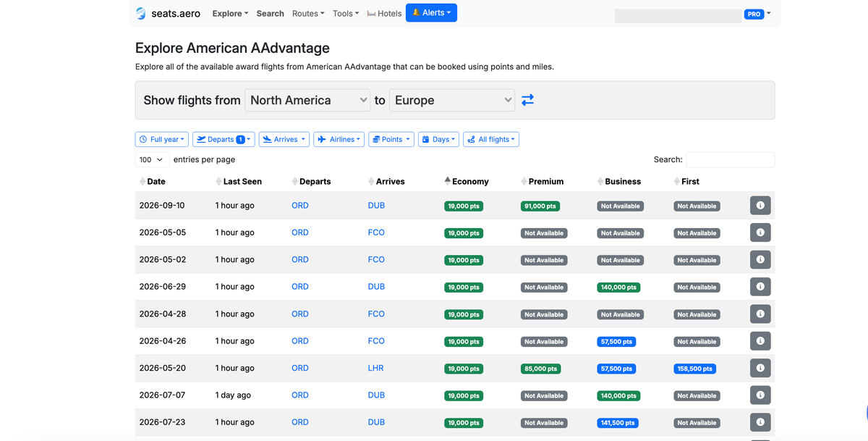Click the table Search input field
The width and height of the screenshot is (868, 441).
pos(730,159)
